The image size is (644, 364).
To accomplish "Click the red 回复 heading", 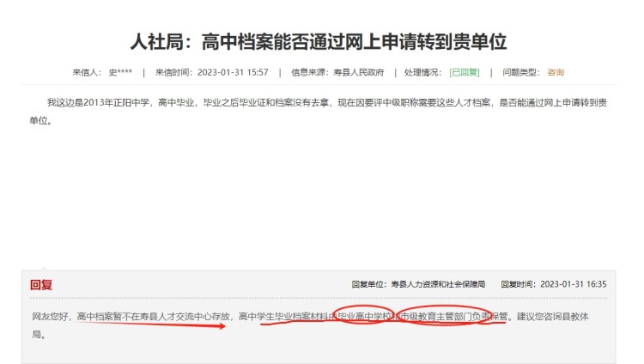I will click(41, 285).
